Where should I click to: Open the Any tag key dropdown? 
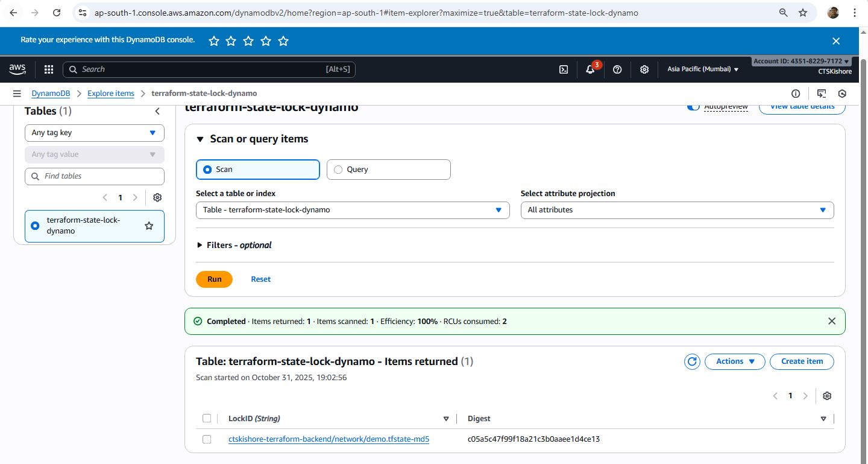pos(94,133)
